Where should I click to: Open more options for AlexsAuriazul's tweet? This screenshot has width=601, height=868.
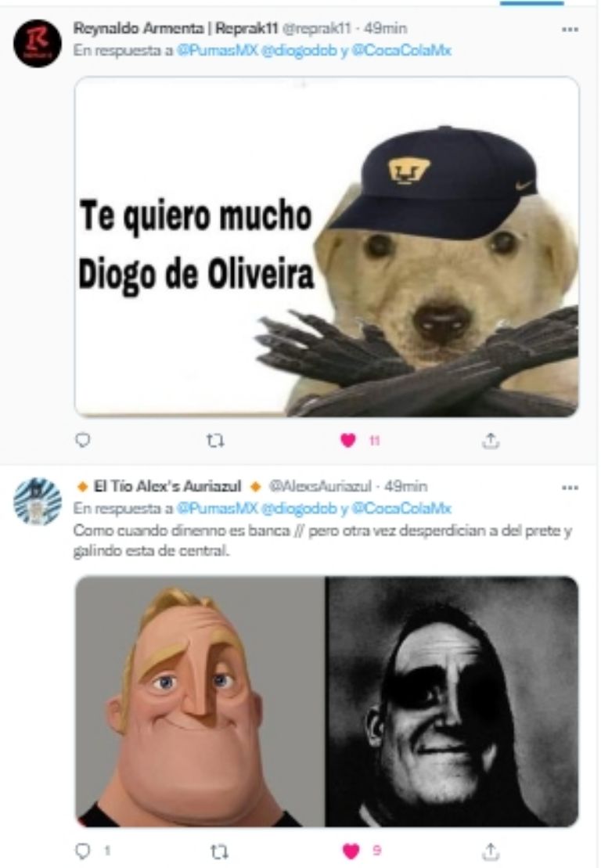tap(570, 488)
